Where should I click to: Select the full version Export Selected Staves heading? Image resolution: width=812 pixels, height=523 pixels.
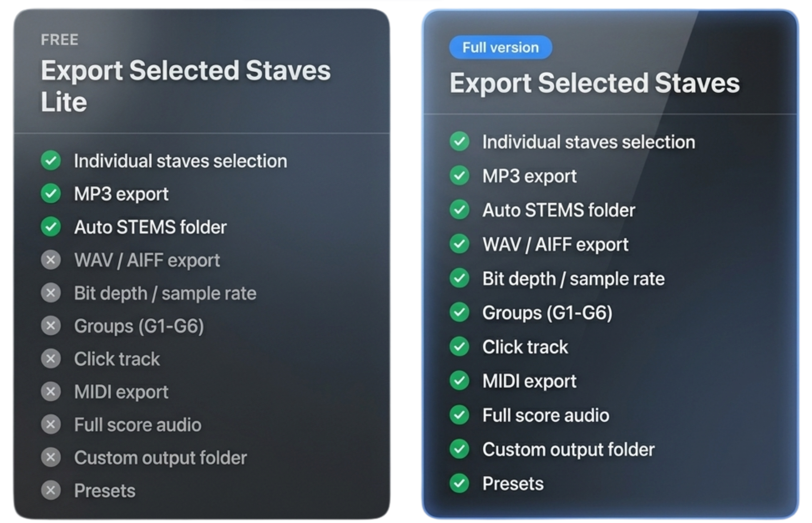(595, 83)
